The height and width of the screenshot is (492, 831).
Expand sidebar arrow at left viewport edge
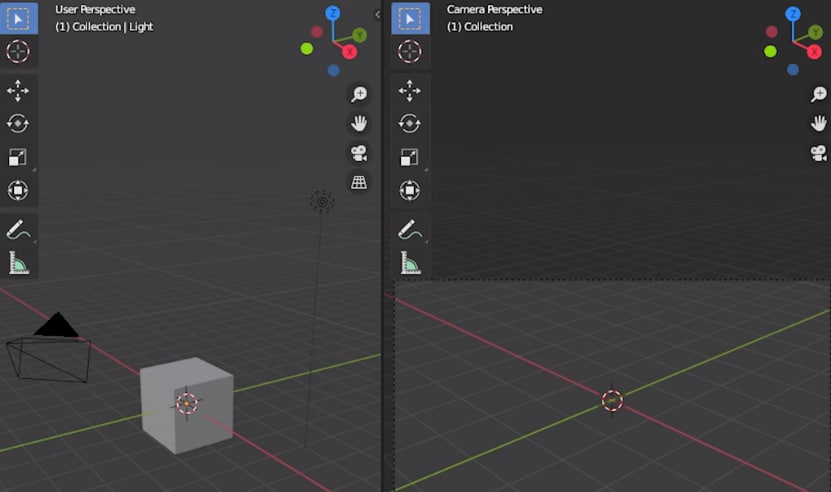point(377,15)
